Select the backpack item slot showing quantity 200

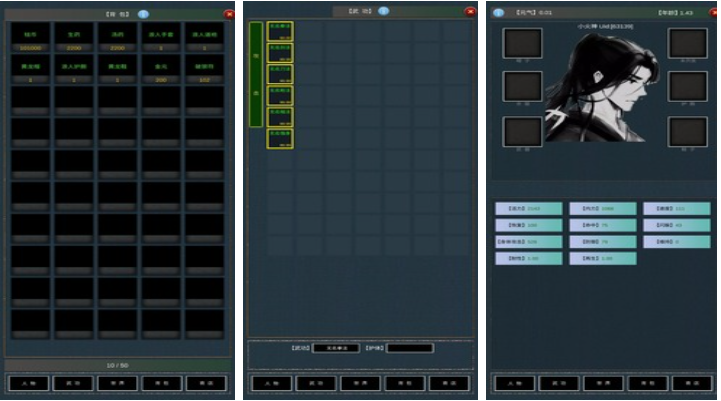pyautogui.click(x=161, y=69)
